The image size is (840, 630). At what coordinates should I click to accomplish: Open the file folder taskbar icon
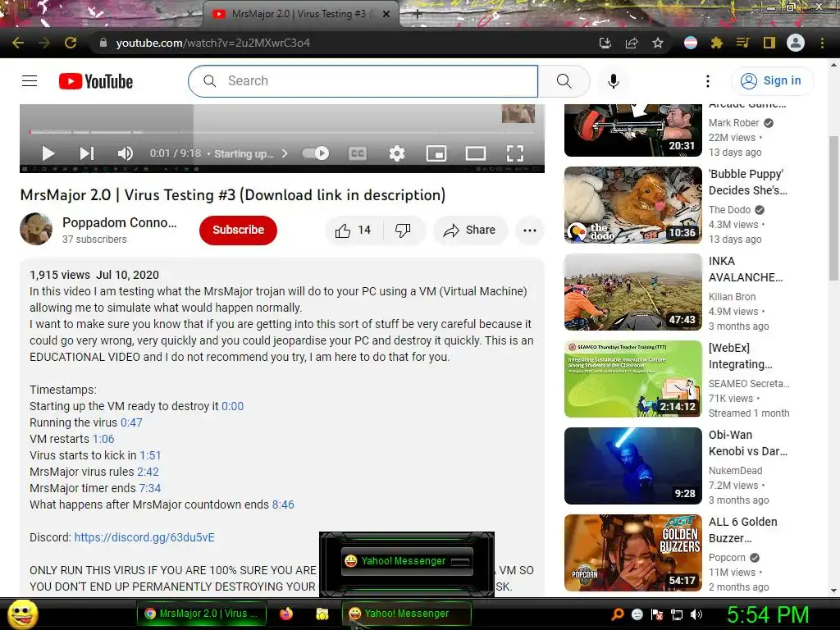tap(322, 614)
